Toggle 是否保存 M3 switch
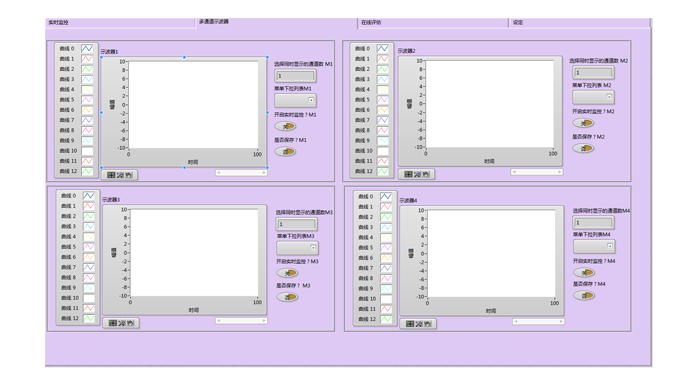 click(x=287, y=297)
